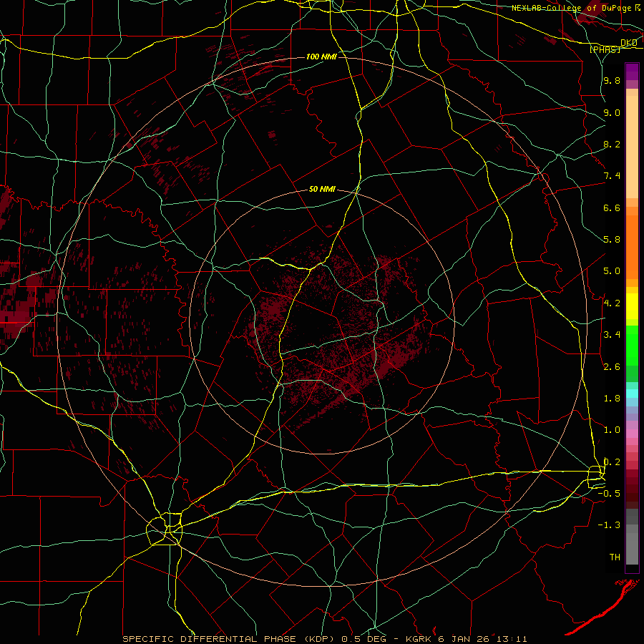Click the 2.6 scale value
Image resolution: width=644 pixels, height=644 pixels.
(612, 367)
